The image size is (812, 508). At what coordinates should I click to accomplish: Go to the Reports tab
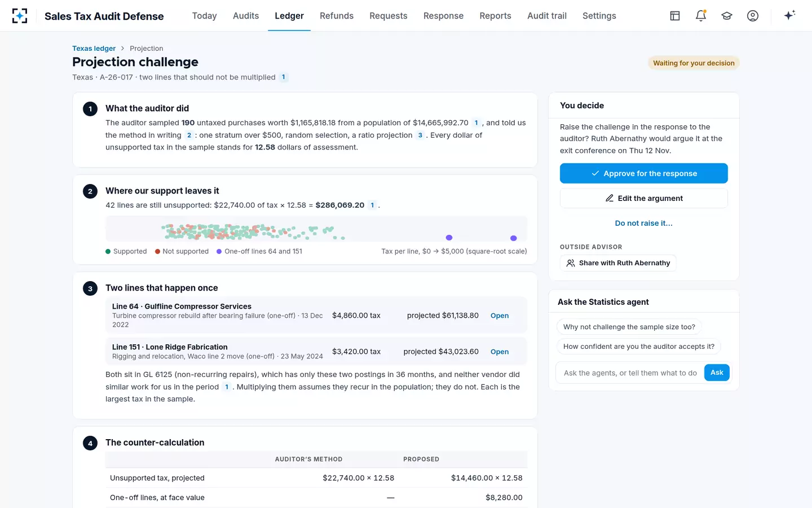(495, 16)
